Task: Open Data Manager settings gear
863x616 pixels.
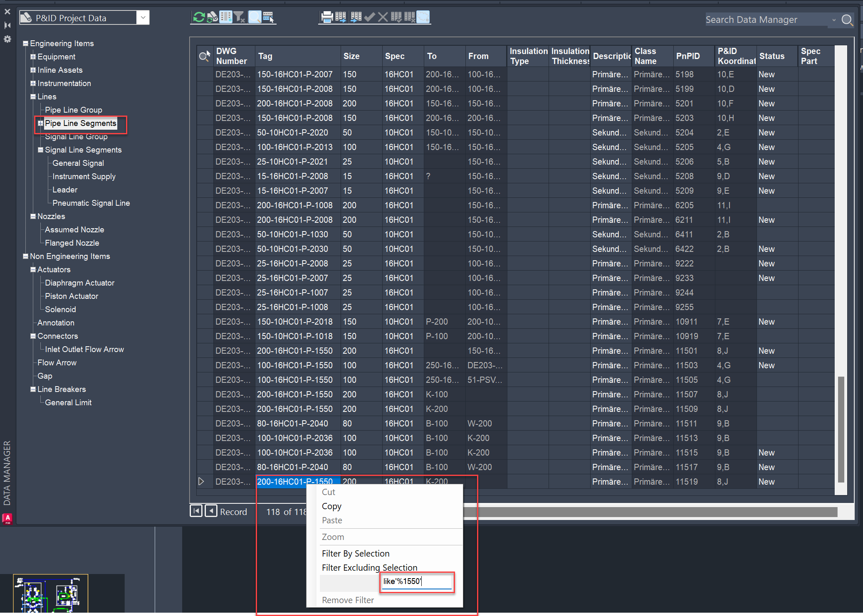Action: click(7, 39)
